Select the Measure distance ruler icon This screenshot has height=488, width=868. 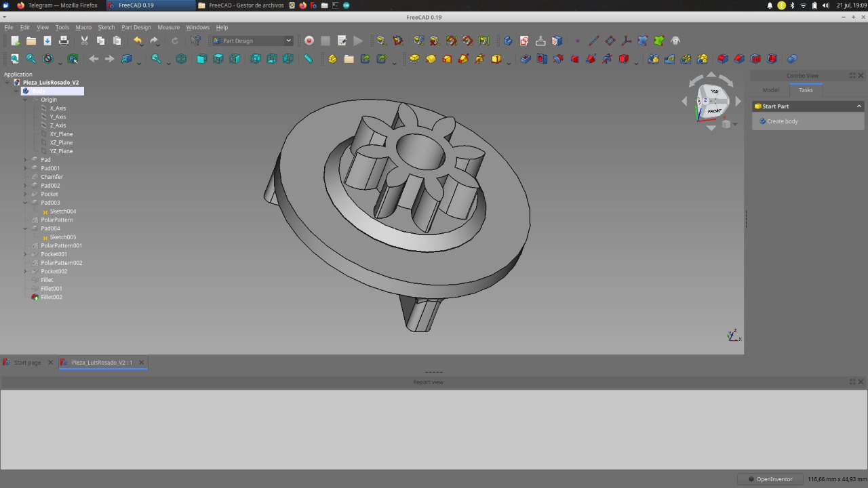pos(308,59)
